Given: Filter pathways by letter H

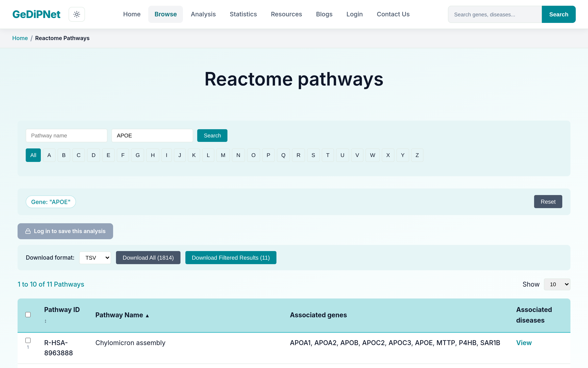Looking at the screenshot, I should click(x=153, y=155).
